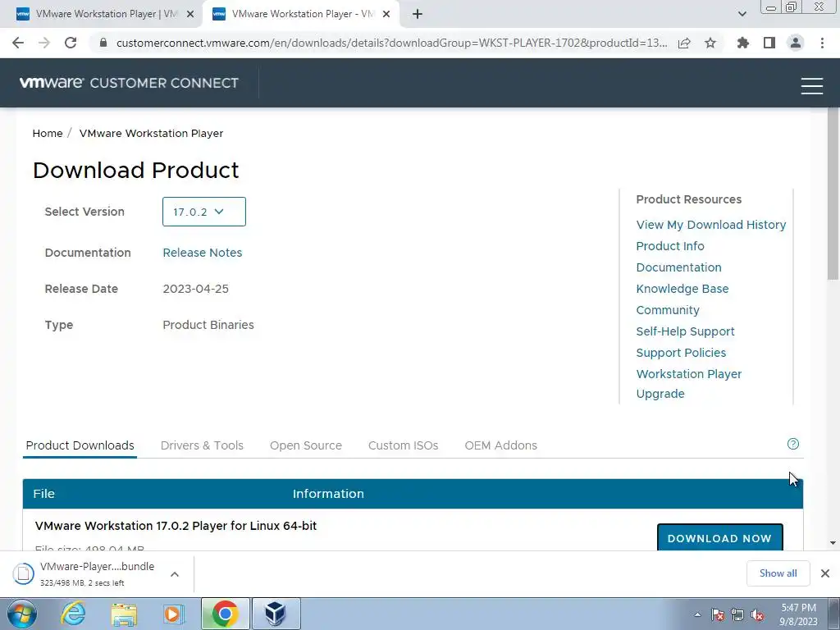Switch to the Open Source tab
This screenshot has height=630, width=840.
tap(306, 445)
